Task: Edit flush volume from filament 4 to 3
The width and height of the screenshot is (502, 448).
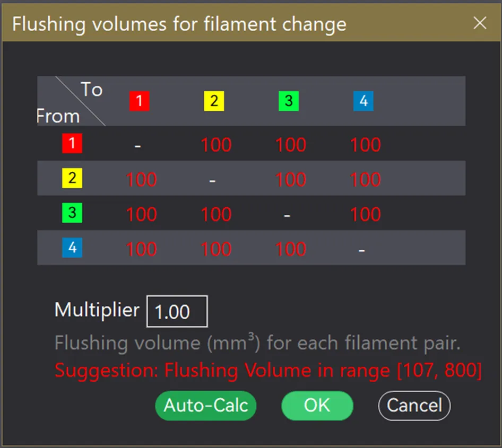Action: point(291,249)
